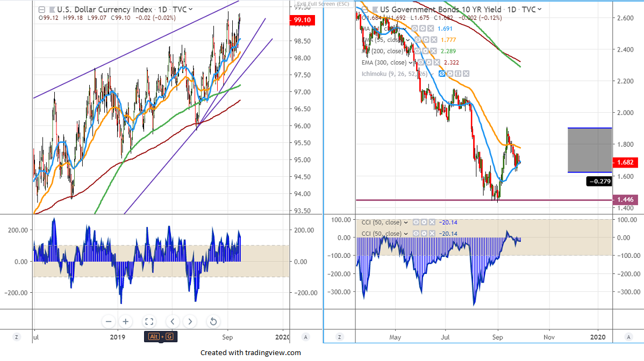Zoom in the Dollar Index chart
The height and width of the screenshot is (361, 644).
[126, 322]
